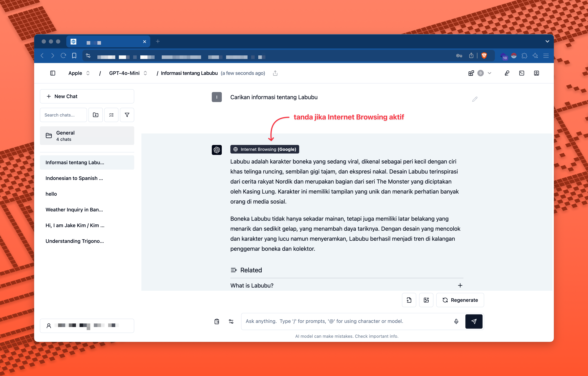Click the chat title Informasi tentang Labubu

[189, 73]
